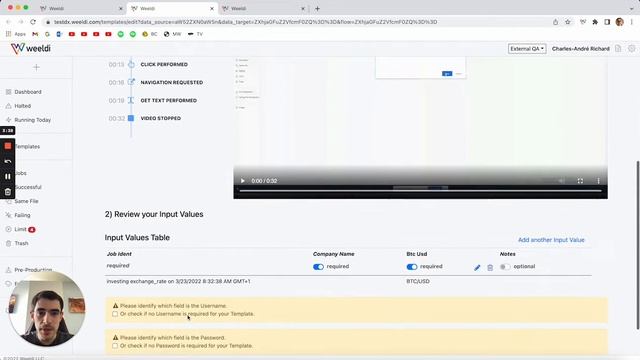The width and height of the screenshot is (640, 360).
Task: Click the recorder restart arrow icon
Action: (8, 161)
